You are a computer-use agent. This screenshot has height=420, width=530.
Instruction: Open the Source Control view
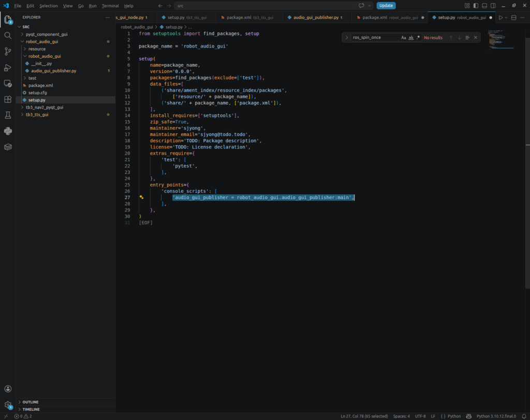tap(8, 51)
